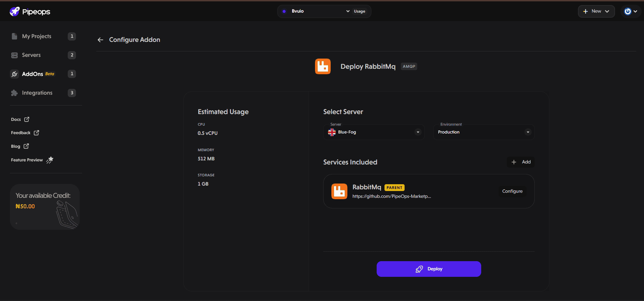Open the Environment Production dropdown
This screenshot has height=301, width=644.
pos(484,132)
